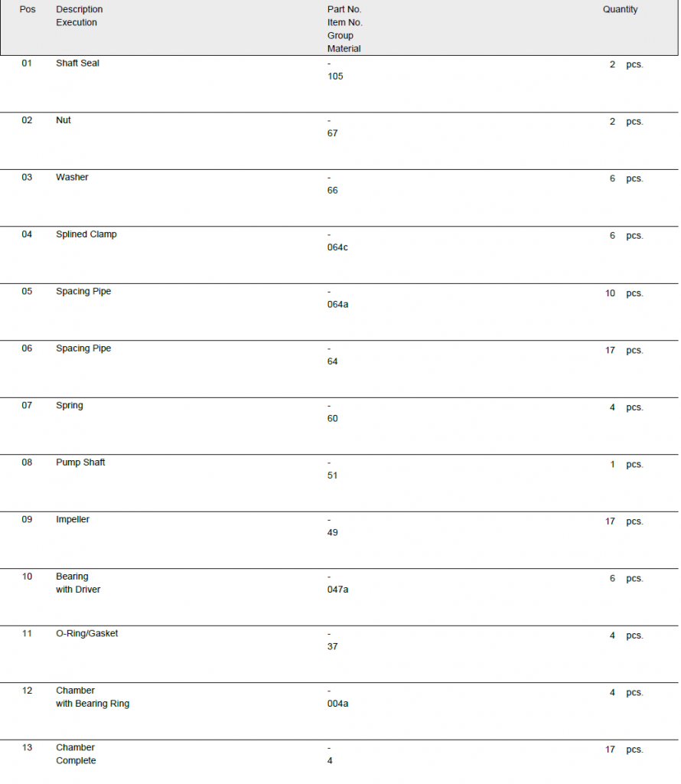Click the Part No. header label
Viewport: 681px width, 784px height.
pos(344,10)
